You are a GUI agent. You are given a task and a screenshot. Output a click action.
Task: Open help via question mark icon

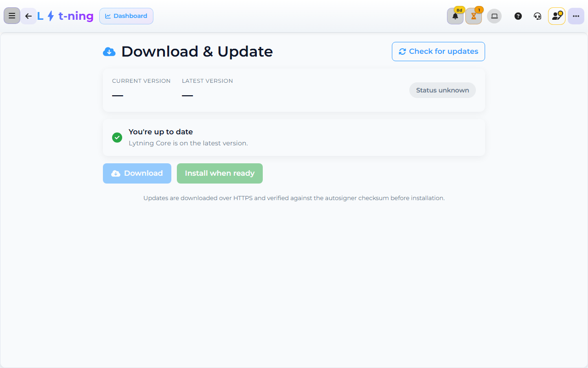(518, 16)
